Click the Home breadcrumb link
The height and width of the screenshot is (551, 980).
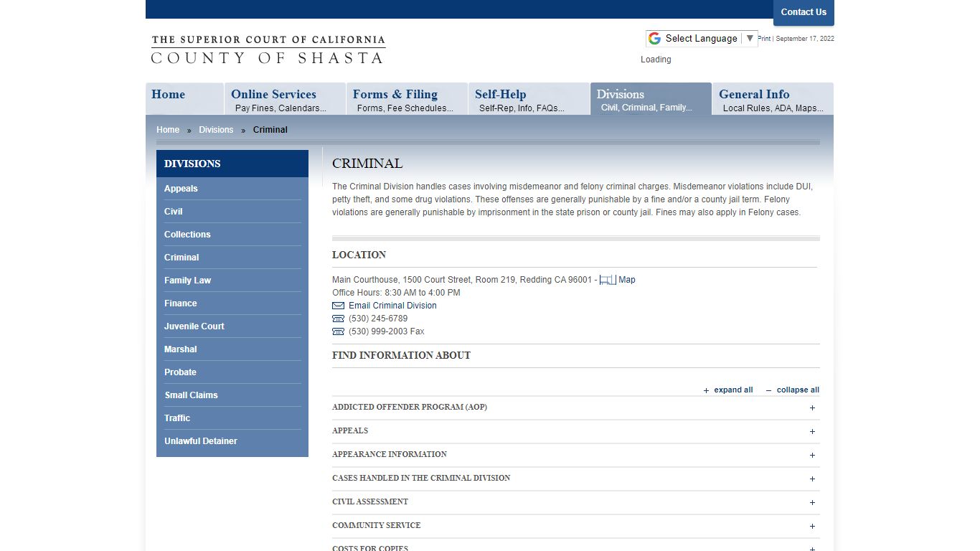(168, 130)
